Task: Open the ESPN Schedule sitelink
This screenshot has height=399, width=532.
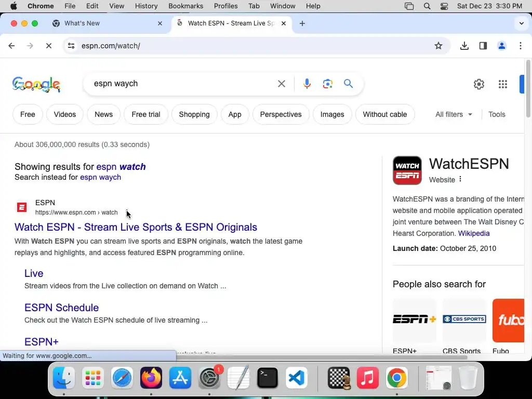Action: pyautogui.click(x=61, y=308)
